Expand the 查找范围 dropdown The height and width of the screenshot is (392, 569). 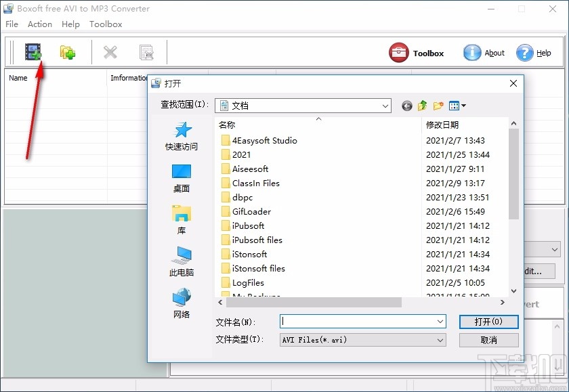coord(385,106)
